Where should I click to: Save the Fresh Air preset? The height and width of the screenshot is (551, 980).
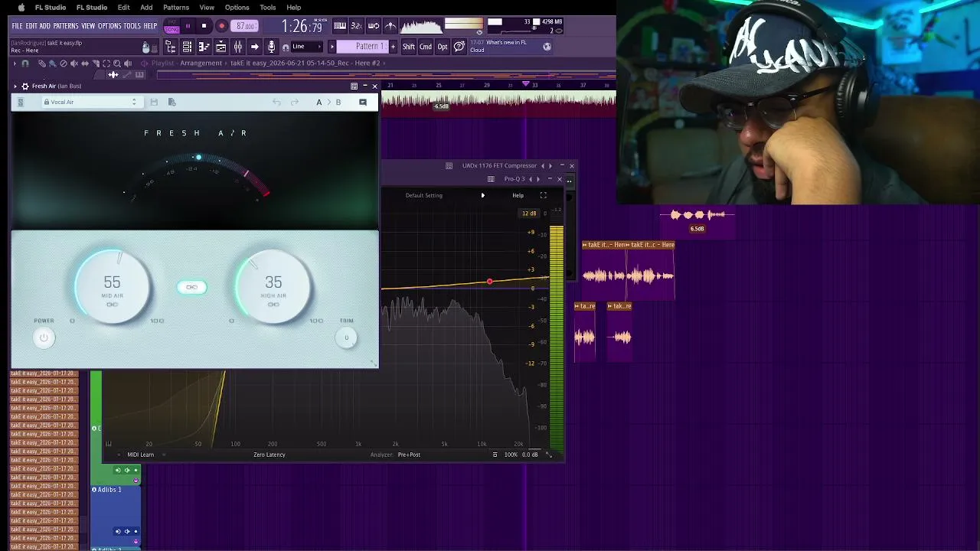(154, 102)
